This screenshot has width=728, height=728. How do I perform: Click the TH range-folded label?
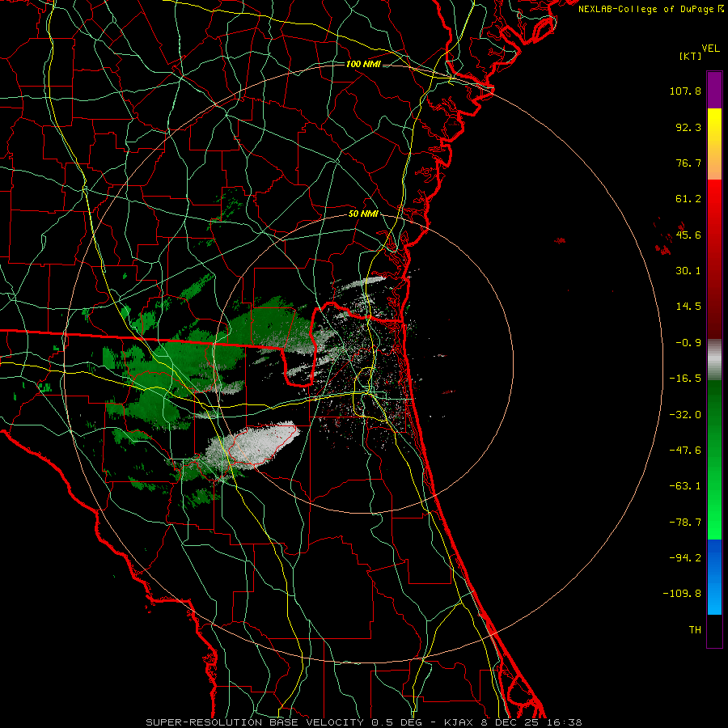[x=695, y=629]
